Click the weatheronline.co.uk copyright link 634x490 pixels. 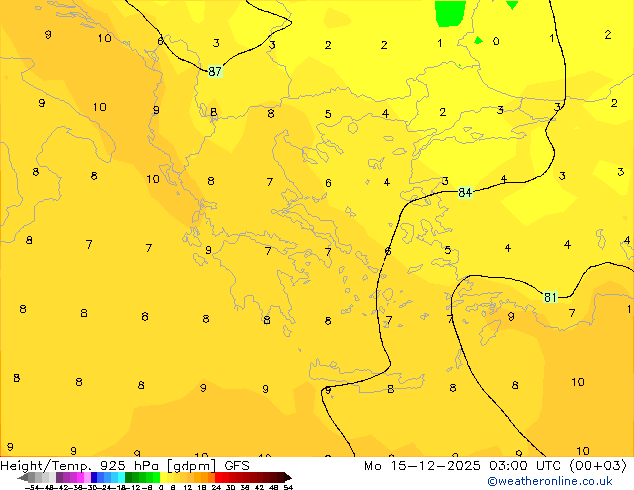point(550,481)
